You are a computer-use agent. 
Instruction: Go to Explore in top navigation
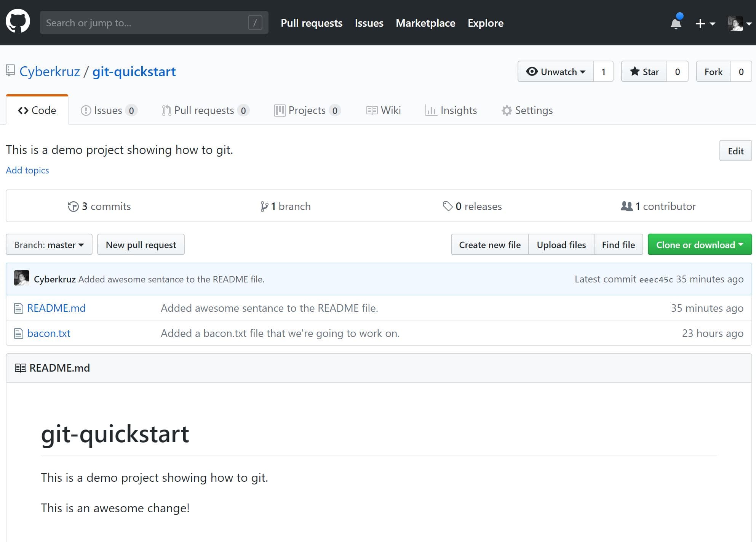click(486, 23)
